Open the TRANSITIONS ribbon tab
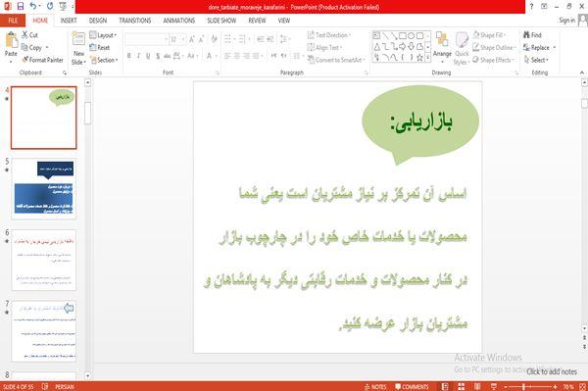Image resolution: width=588 pixels, height=391 pixels. click(x=135, y=21)
